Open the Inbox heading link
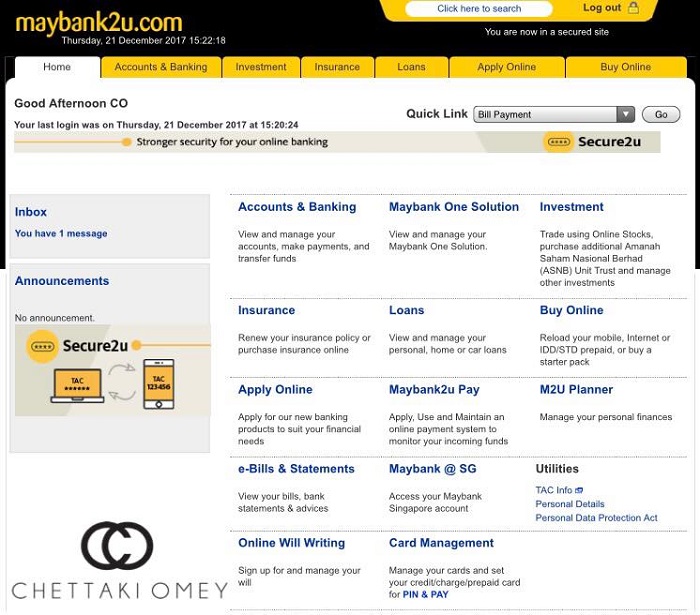This screenshot has width=700, height=615. click(x=30, y=212)
